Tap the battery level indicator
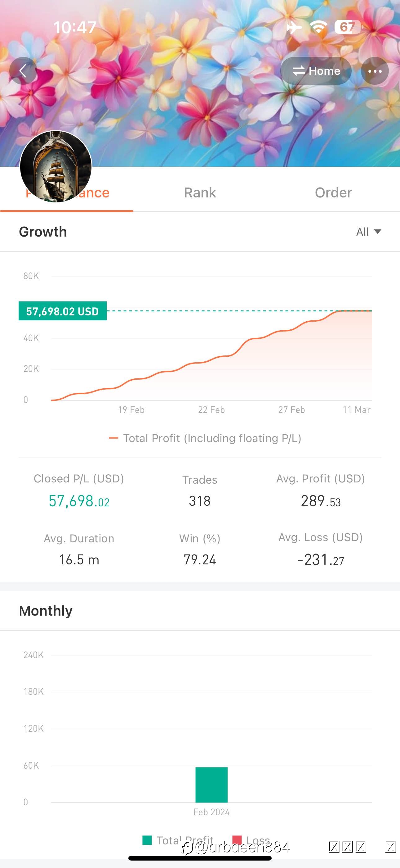 tap(348, 27)
